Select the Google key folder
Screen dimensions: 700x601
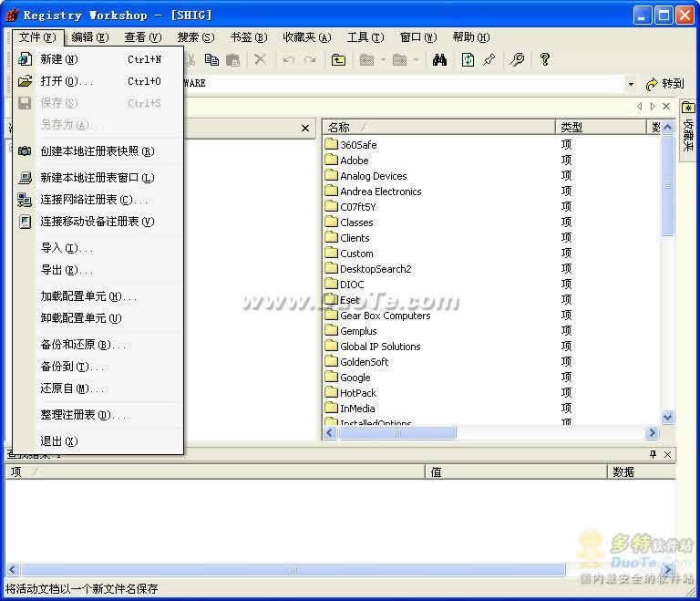click(348, 378)
